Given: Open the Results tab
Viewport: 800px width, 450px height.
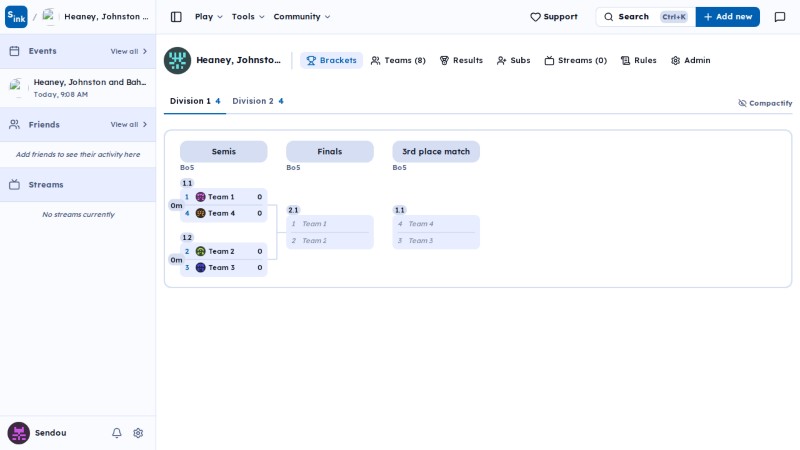Looking at the screenshot, I should (461, 60).
